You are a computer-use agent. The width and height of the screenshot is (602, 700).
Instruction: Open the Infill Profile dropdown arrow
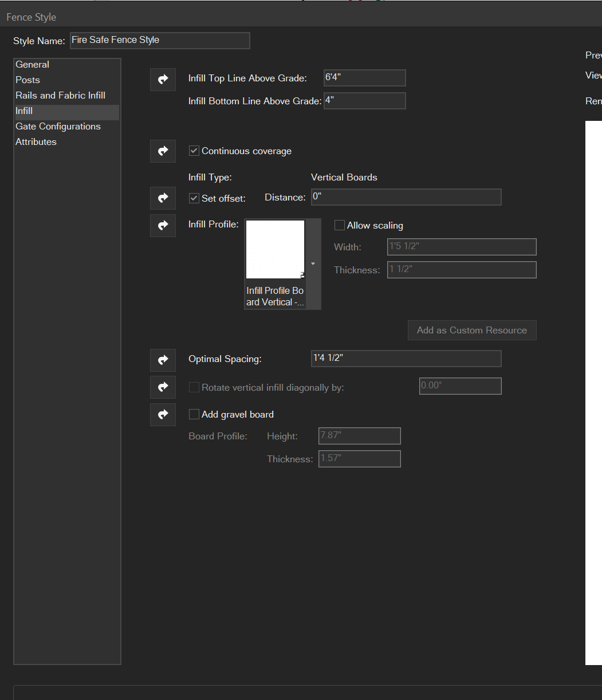(313, 264)
